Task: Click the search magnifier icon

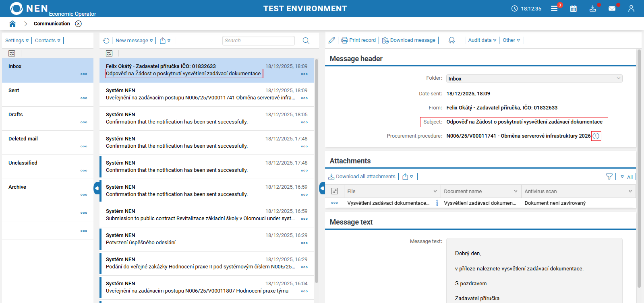Action: point(306,41)
